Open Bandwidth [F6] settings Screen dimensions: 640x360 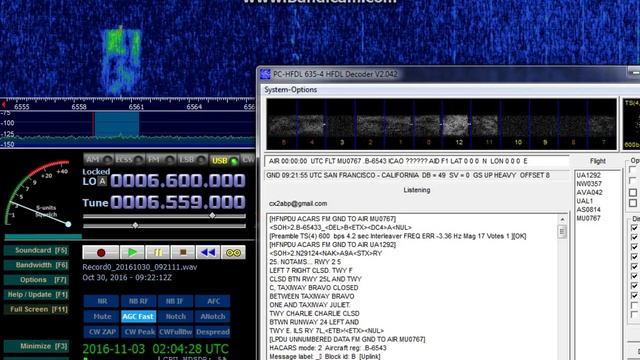[36, 265]
